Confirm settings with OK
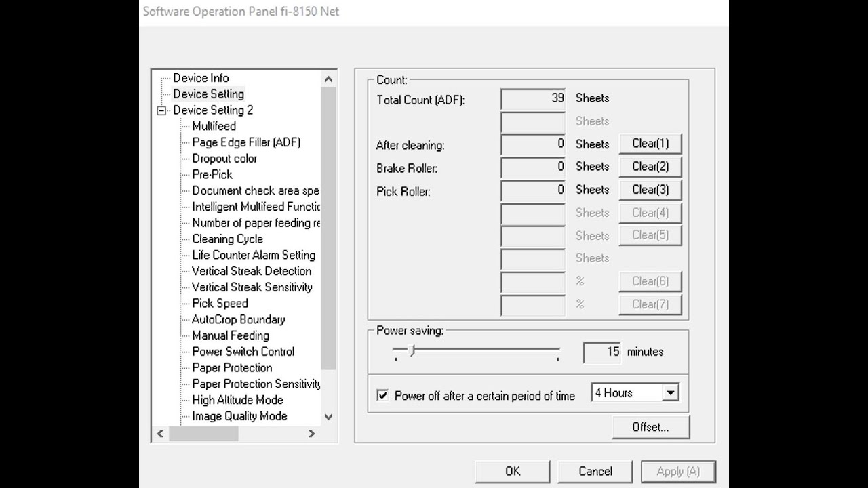Image resolution: width=868 pixels, height=488 pixels. coord(513,472)
